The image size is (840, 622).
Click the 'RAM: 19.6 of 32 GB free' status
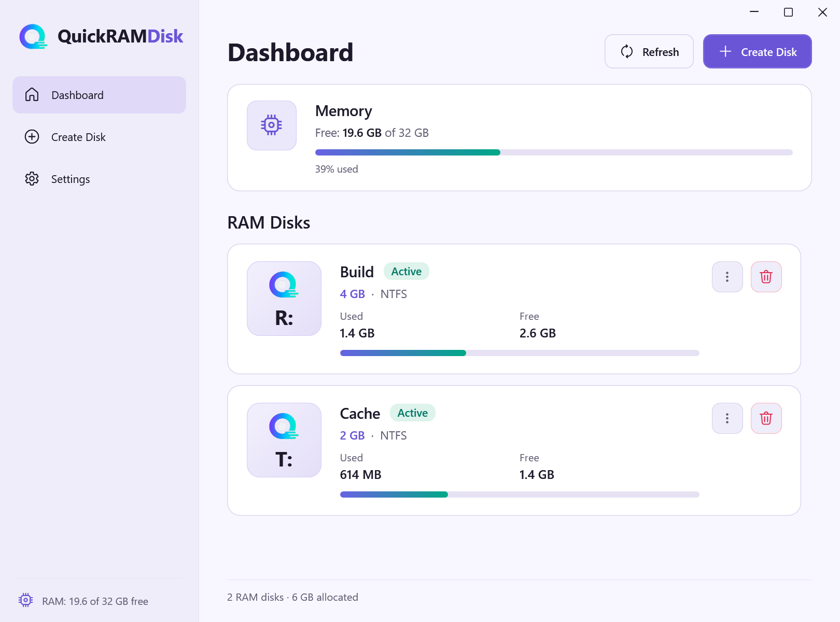pos(95,601)
